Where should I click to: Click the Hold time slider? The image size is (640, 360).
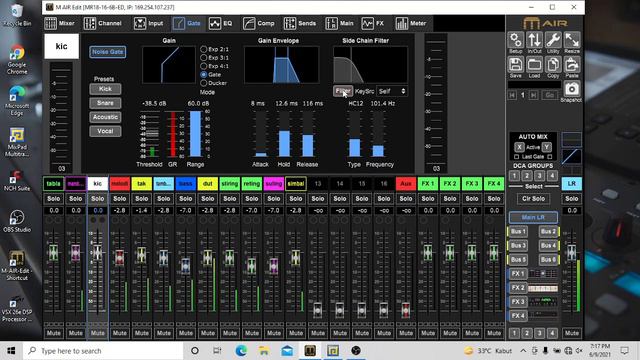284,133
